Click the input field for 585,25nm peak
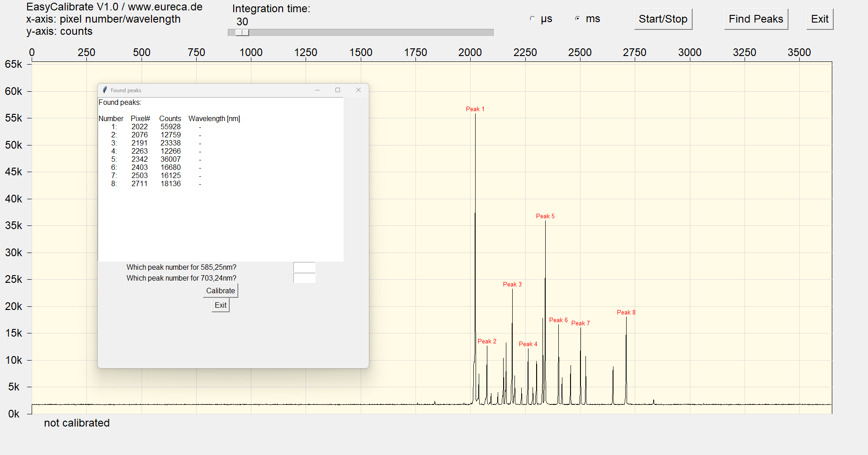The height and width of the screenshot is (455, 868). pyautogui.click(x=304, y=267)
